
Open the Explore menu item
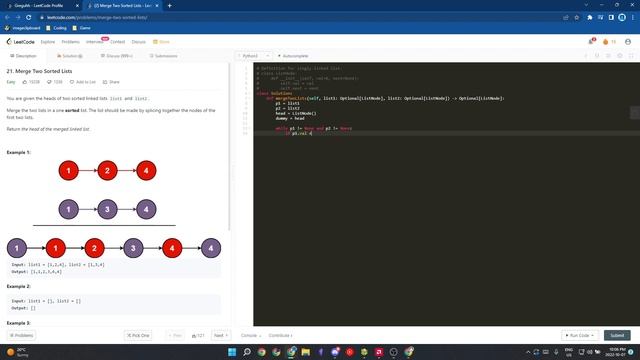(48, 42)
